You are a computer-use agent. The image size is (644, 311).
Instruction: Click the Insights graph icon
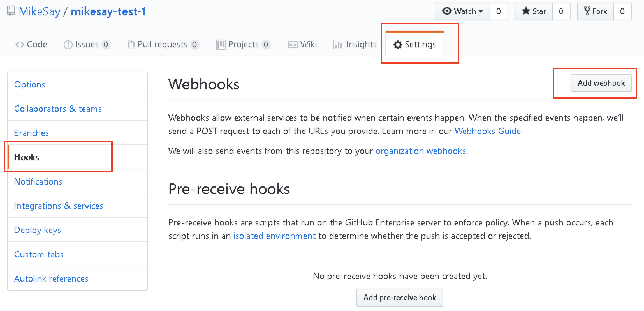pyautogui.click(x=338, y=45)
